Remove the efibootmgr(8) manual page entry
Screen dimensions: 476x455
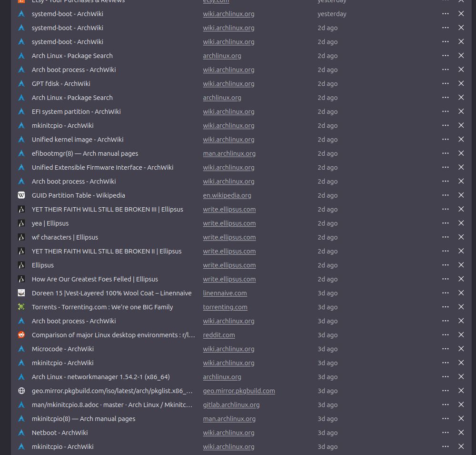pyautogui.click(x=461, y=153)
